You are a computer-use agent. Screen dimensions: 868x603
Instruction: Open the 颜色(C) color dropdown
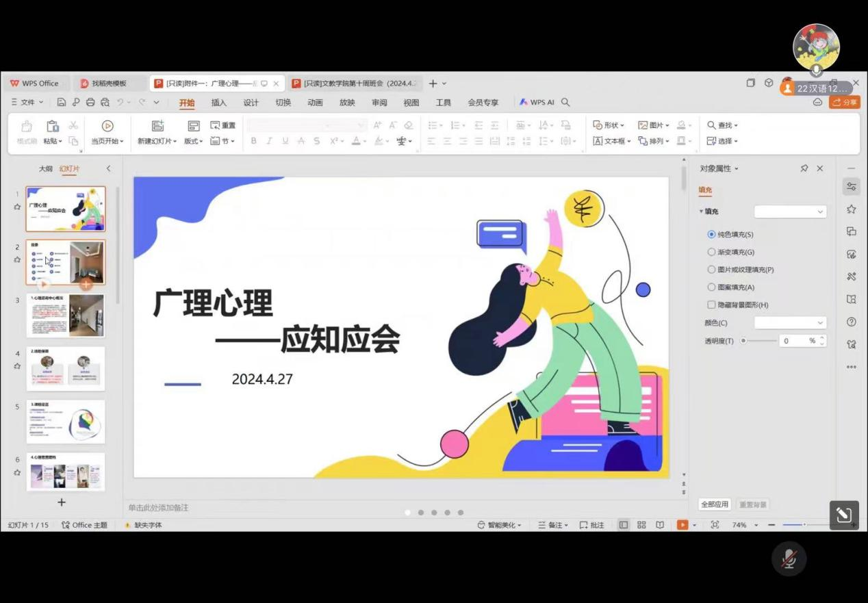pos(790,322)
